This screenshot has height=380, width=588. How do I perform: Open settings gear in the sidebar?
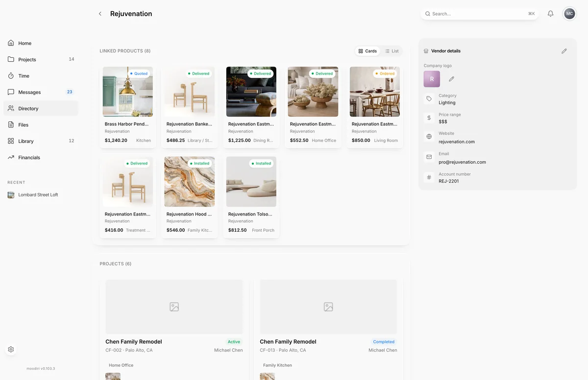pos(11,350)
